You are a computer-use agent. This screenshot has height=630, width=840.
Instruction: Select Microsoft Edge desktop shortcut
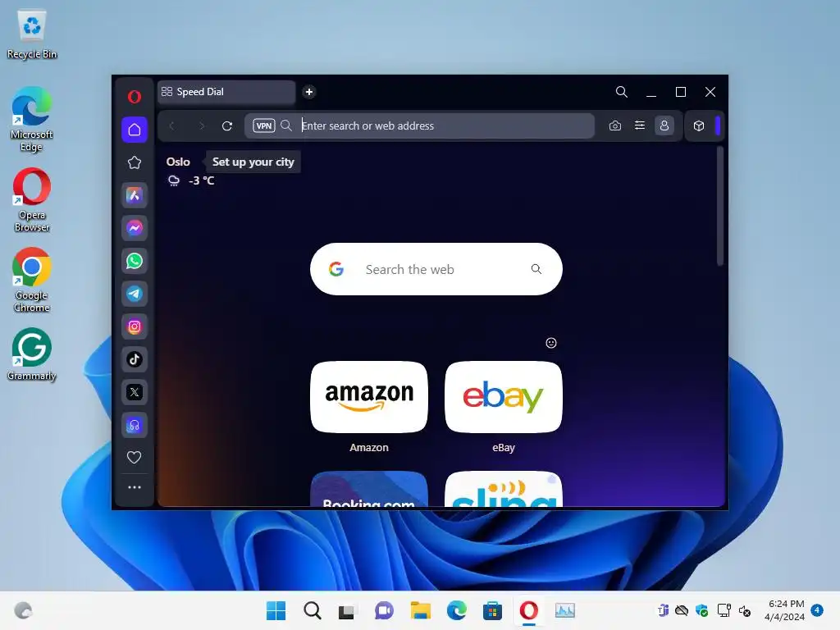click(x=32, y=119)
